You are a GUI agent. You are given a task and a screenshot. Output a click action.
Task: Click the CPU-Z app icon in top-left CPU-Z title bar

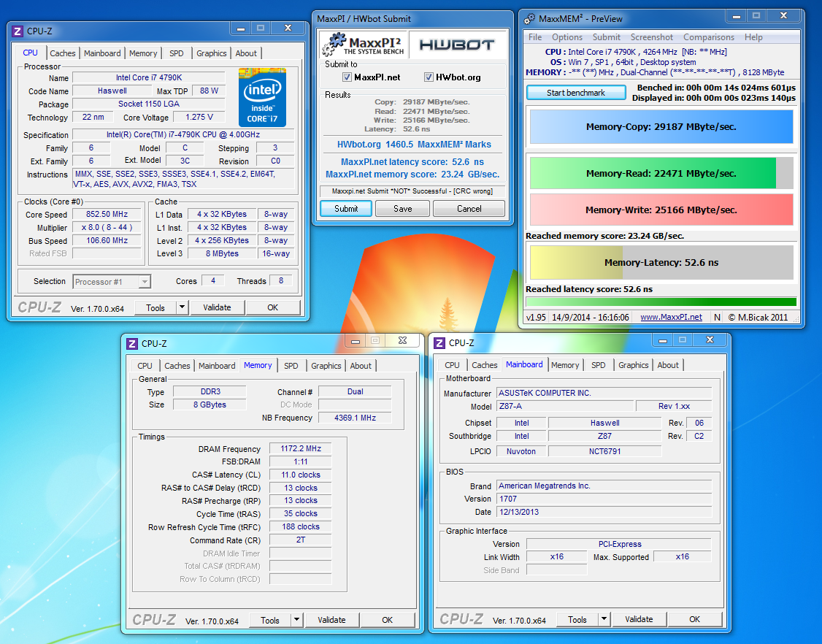coord(18,31)
